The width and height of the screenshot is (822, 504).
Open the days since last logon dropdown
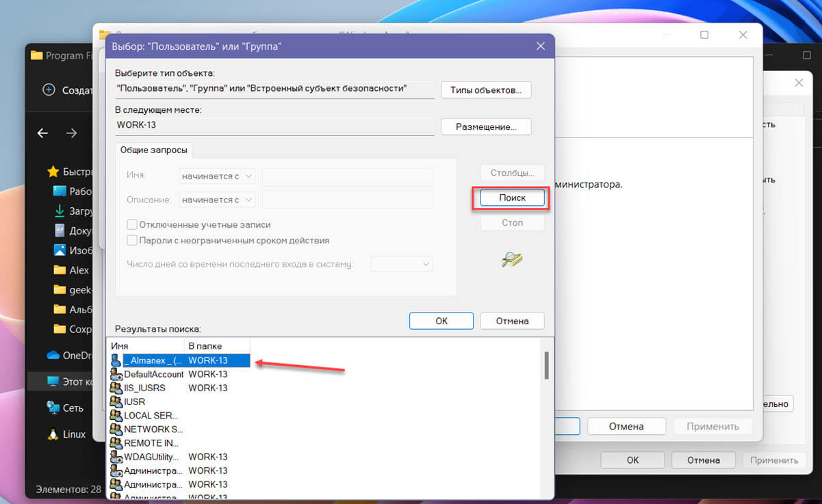coord(402,264)
